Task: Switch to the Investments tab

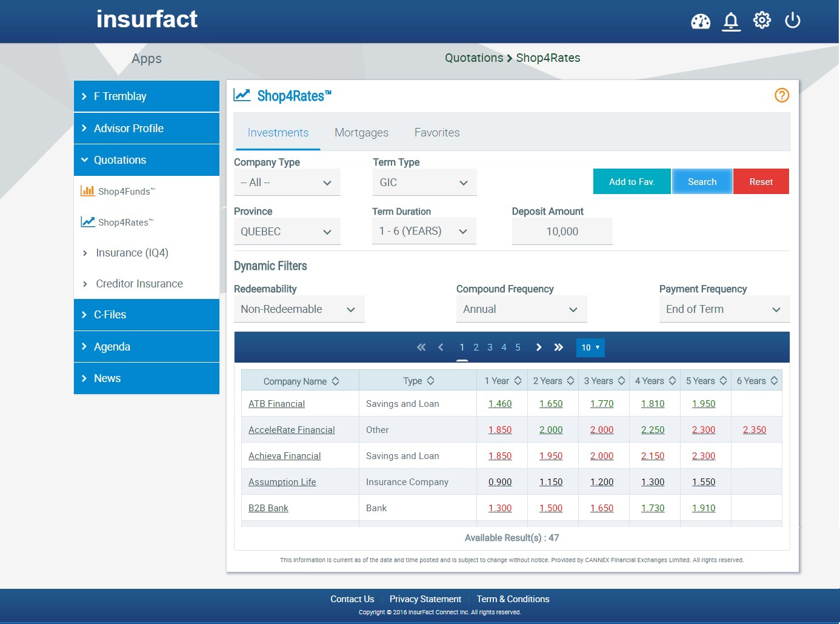Action: [278, 133]
